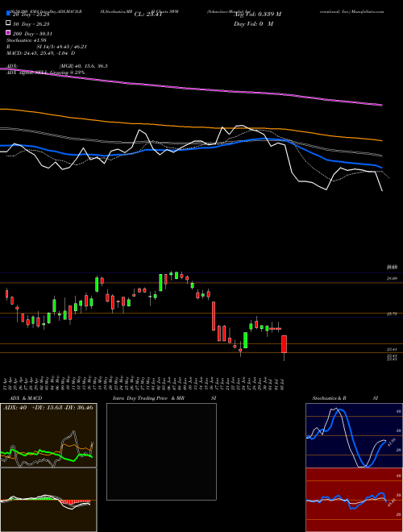Screen dimensions: 403x532
Task: Click the magenta 200 Day legend swatch
Action: (8, 33)
